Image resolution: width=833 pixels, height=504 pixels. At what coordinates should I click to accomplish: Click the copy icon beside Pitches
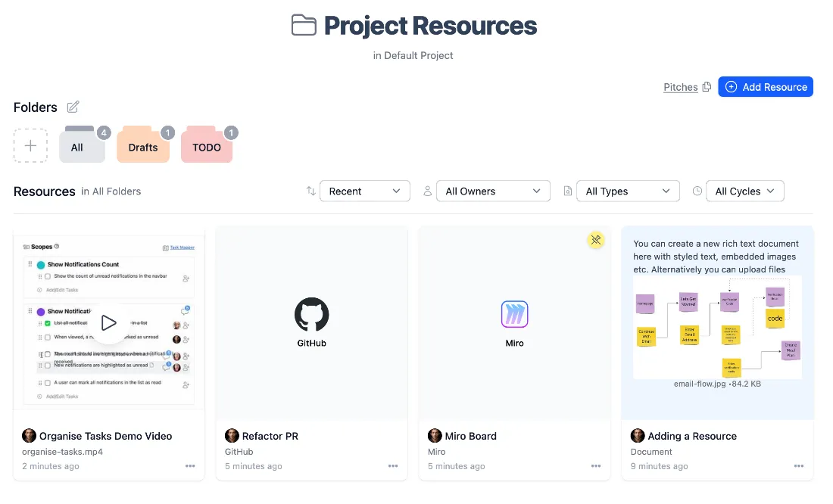coord(707,86)
